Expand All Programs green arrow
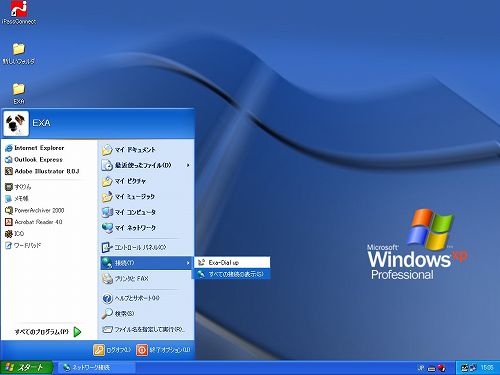The height and width of the screenshot is (375, 500). click(77, 332)
